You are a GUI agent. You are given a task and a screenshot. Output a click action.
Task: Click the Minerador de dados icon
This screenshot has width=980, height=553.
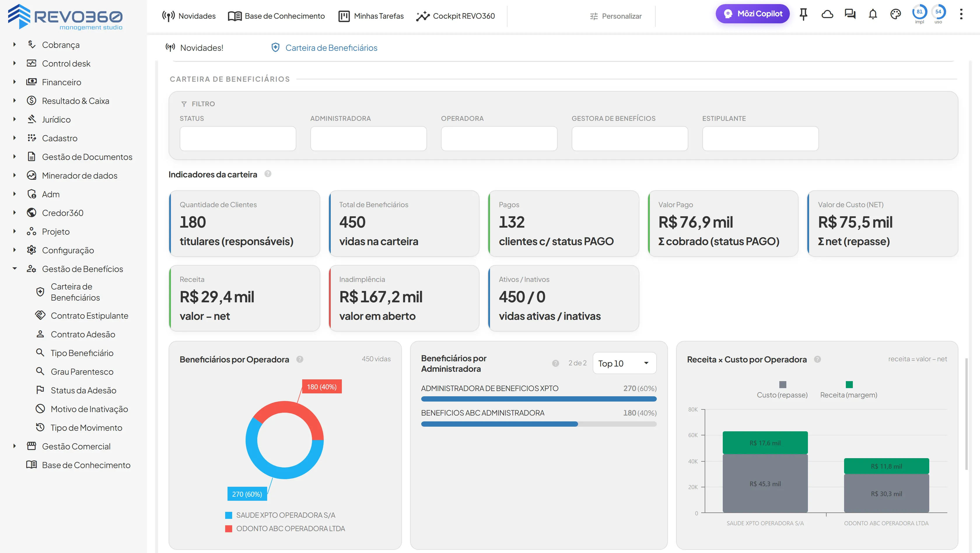click(32, 175)
